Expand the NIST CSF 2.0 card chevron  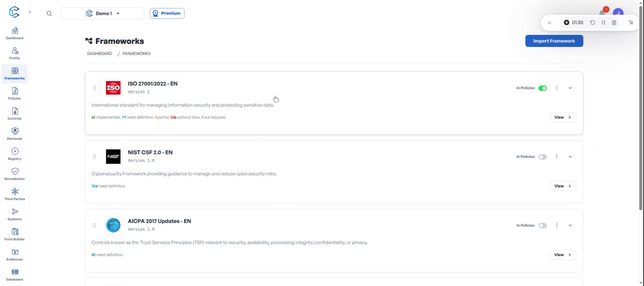click(570, 157)
